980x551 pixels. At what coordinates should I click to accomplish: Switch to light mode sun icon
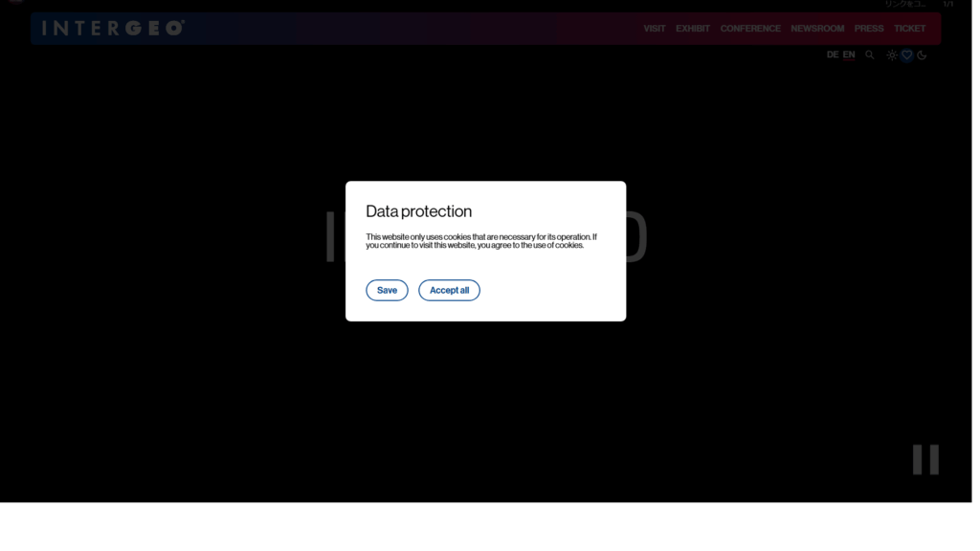point(891,55)
